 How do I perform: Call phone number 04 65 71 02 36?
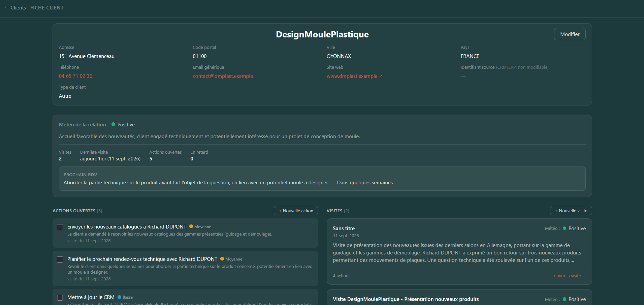pos(75,76)
